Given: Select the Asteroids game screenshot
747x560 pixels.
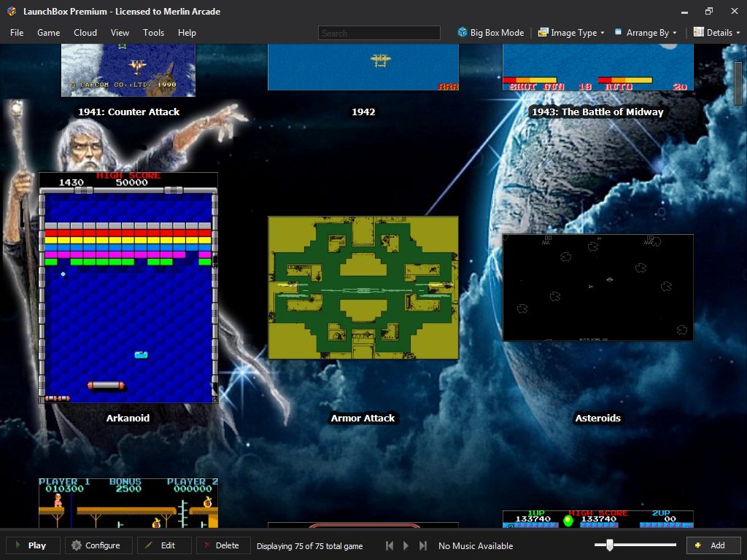Looking at the screenshot, I should 598,287.
